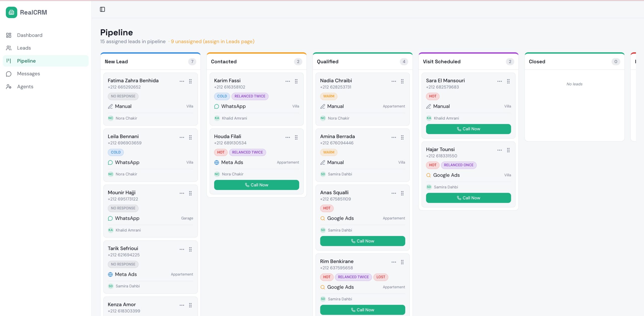Select Pipeline in the sidebar
644x316 pixels.
(46, 61)
